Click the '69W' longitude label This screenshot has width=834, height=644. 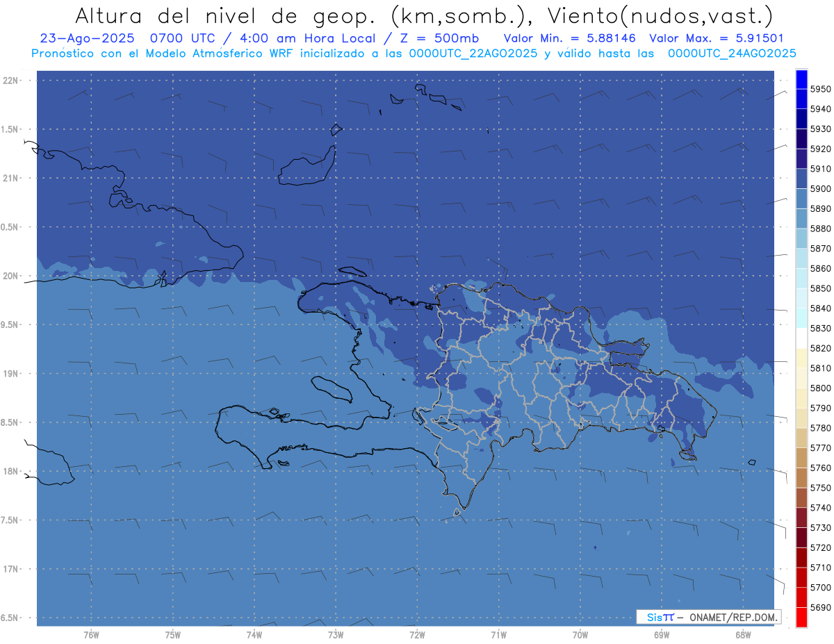[662, 635]
